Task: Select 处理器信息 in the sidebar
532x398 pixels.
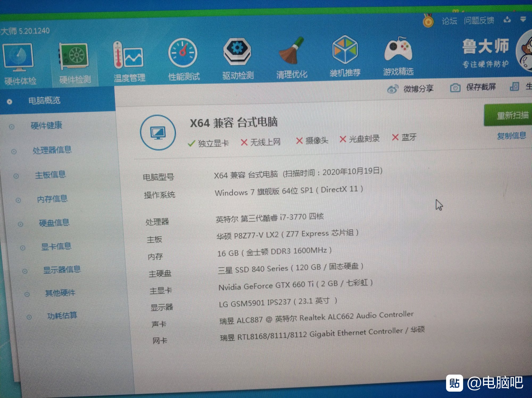Action: [52, 150]
